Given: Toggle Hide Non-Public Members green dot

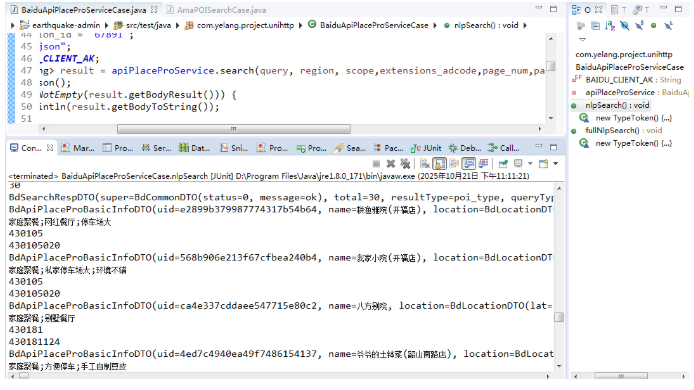Looking at the screenshot, I should pyautogui.click(x=653, y=26).
